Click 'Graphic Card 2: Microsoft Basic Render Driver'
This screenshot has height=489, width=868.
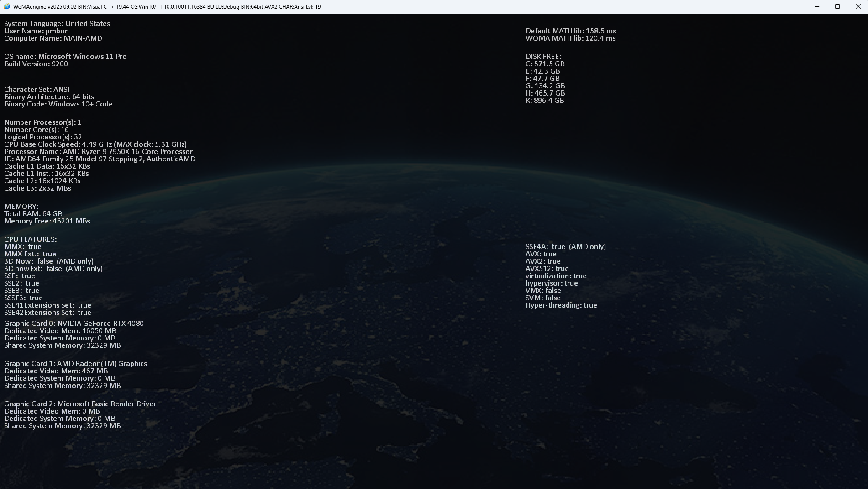point(80,404)
